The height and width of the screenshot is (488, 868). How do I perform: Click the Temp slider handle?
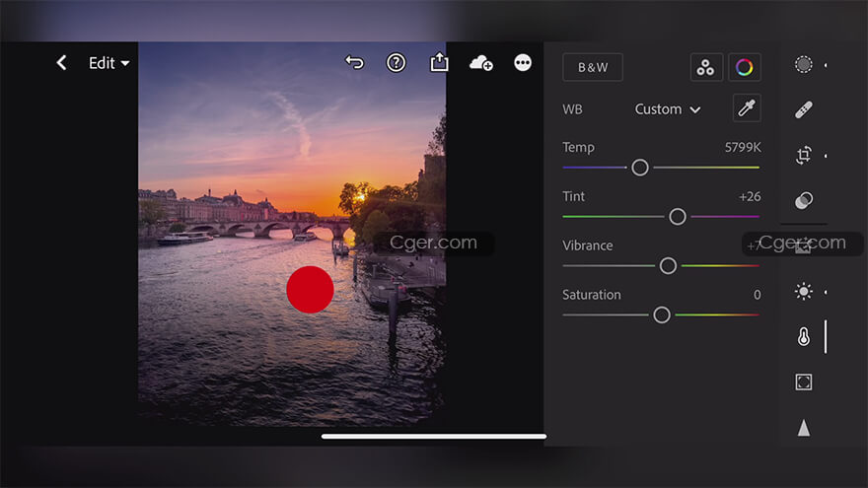click(x=640, y=168)
